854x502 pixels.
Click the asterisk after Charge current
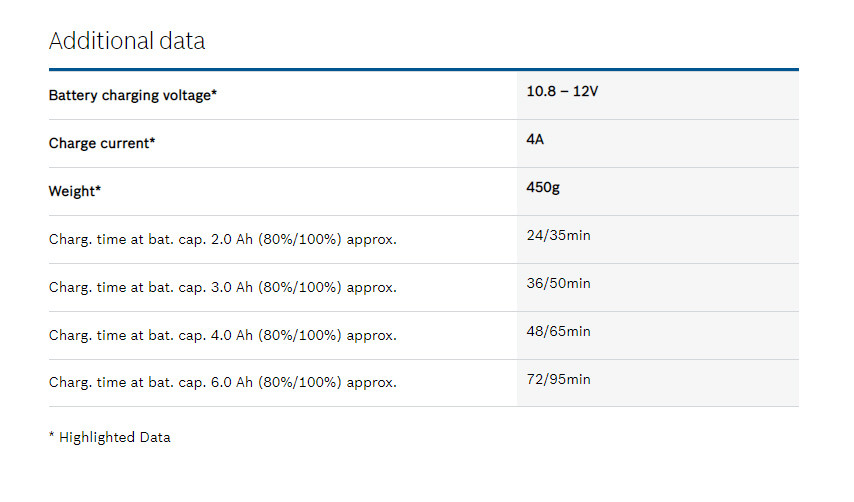[152, 142]
